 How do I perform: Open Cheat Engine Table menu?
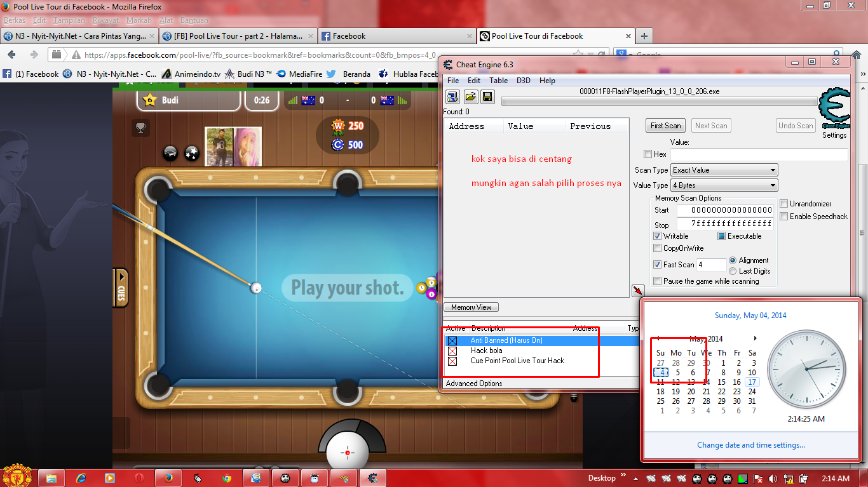(498, 81)
